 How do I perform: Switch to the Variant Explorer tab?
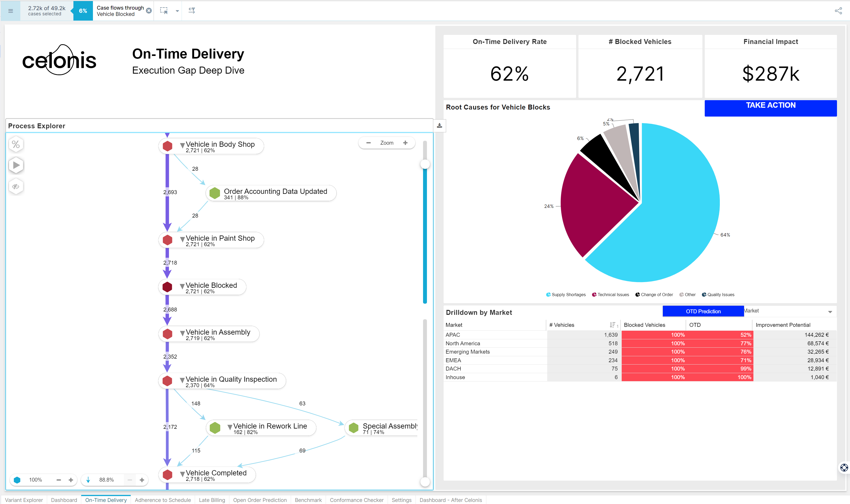tap(24, 500)
